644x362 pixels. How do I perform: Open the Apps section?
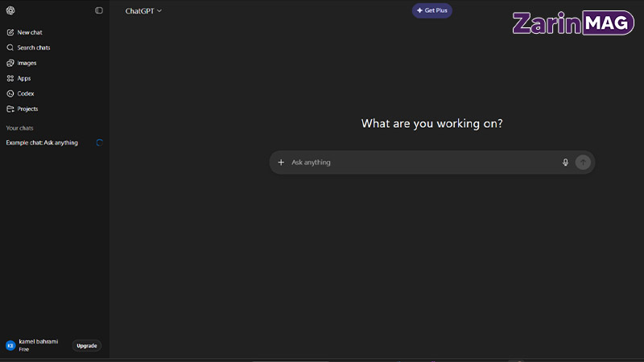pos(24,78)
